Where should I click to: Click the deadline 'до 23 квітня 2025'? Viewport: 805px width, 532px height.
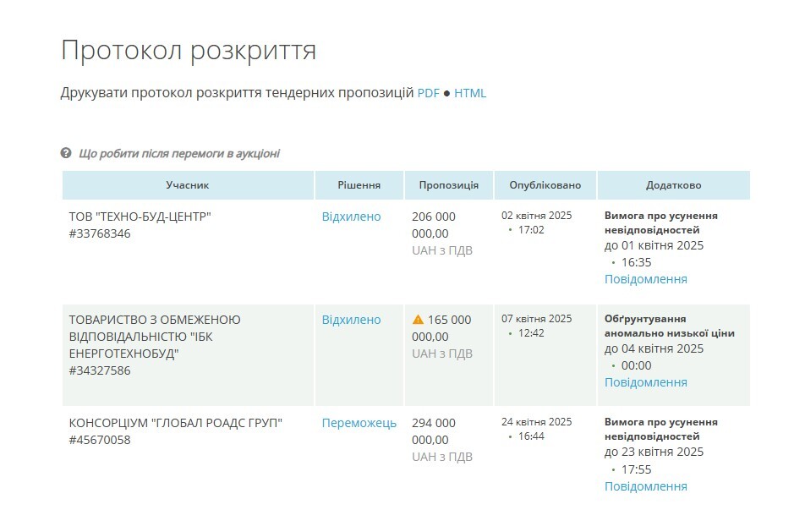point(654,452)
